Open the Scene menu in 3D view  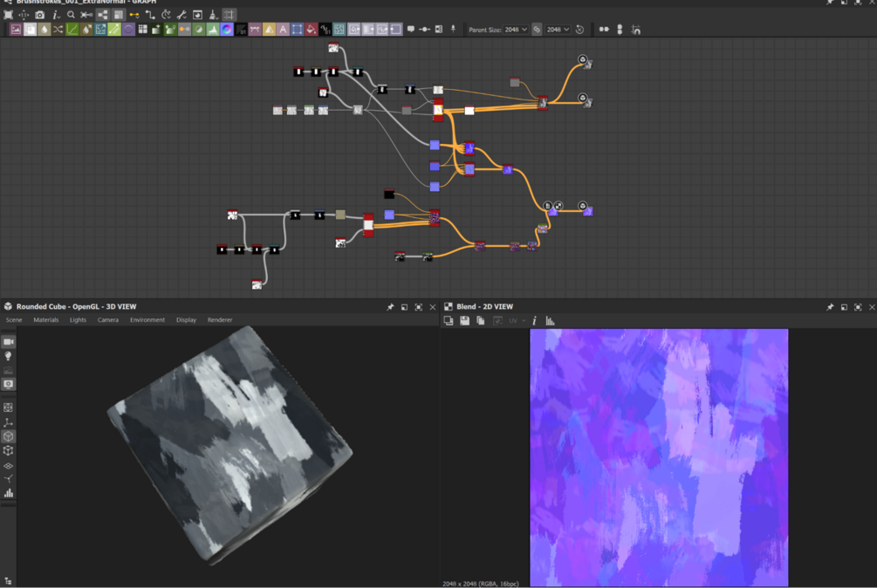(x=14, y=319)
